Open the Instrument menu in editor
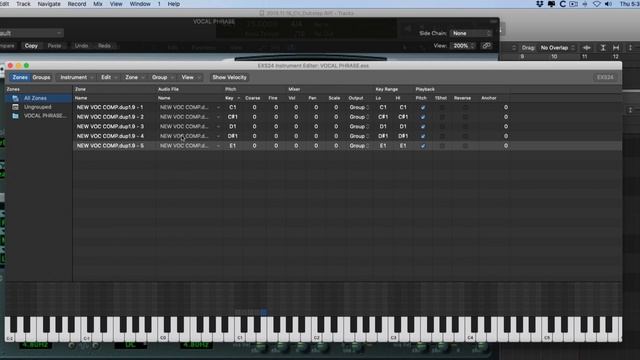Image resolution: width=640 pixels, height=360 pixels. tap(76, 77)
